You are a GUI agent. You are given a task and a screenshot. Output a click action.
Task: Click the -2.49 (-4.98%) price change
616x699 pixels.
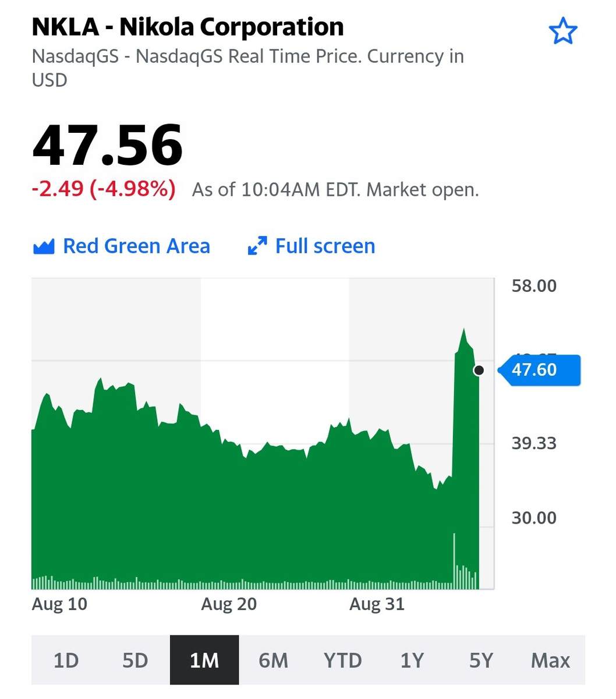pyautogui.click(x=104, y=189)
